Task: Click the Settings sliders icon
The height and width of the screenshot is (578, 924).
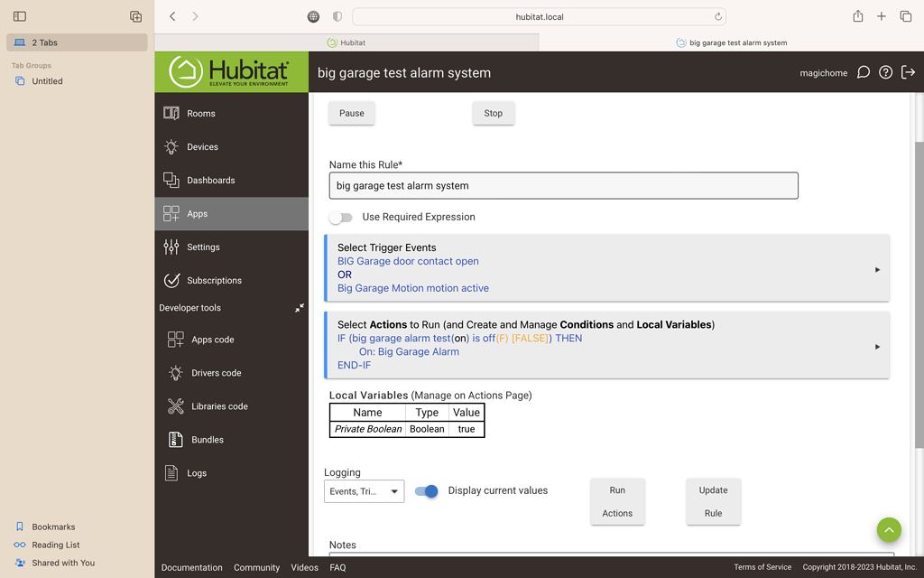Action: tap(171, 247)
